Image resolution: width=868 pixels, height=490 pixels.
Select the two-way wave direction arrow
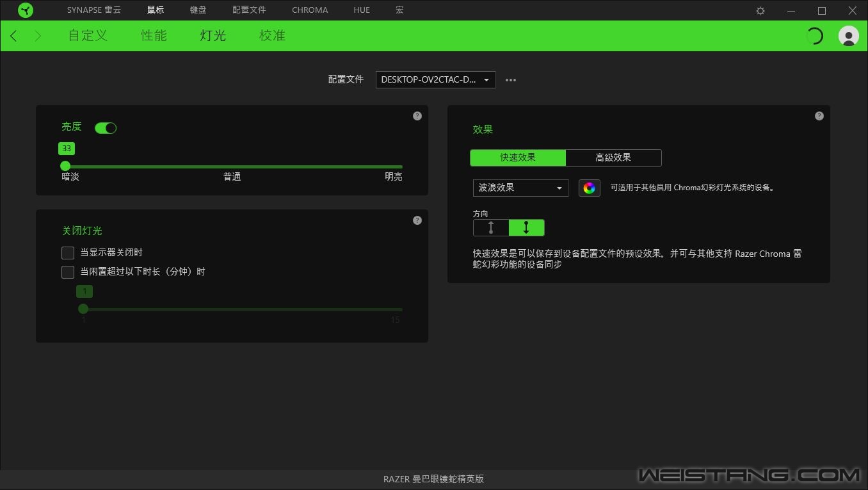pos(526,227)
